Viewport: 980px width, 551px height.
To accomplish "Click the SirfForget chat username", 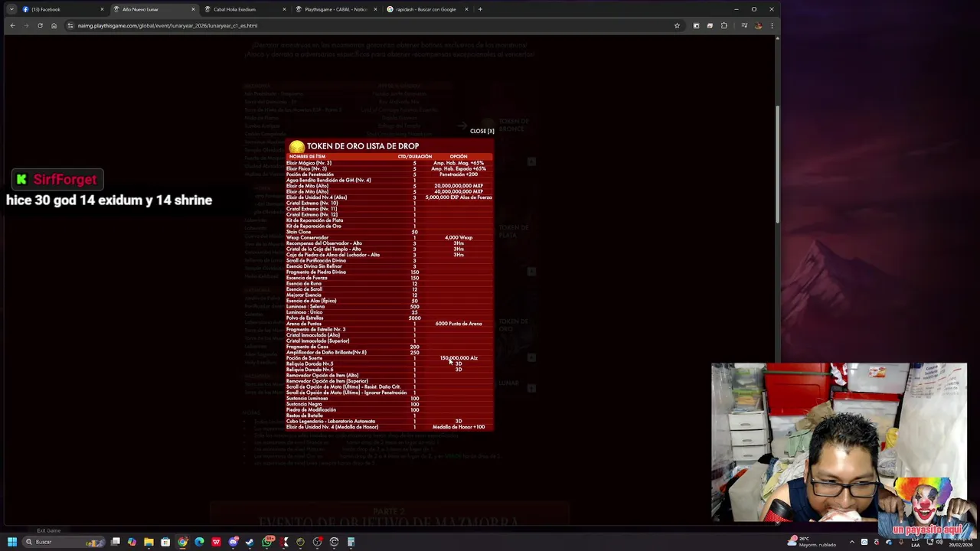I will click(65, 179).
